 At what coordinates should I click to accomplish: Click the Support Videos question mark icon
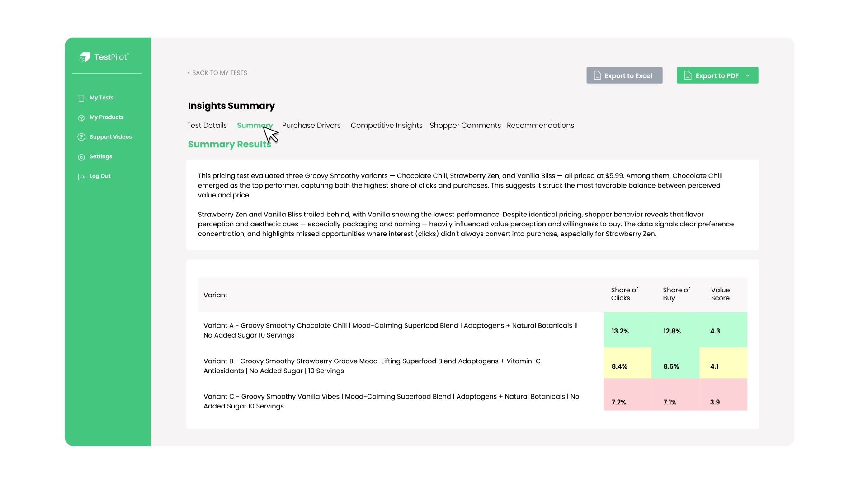[x=81, y=137]
